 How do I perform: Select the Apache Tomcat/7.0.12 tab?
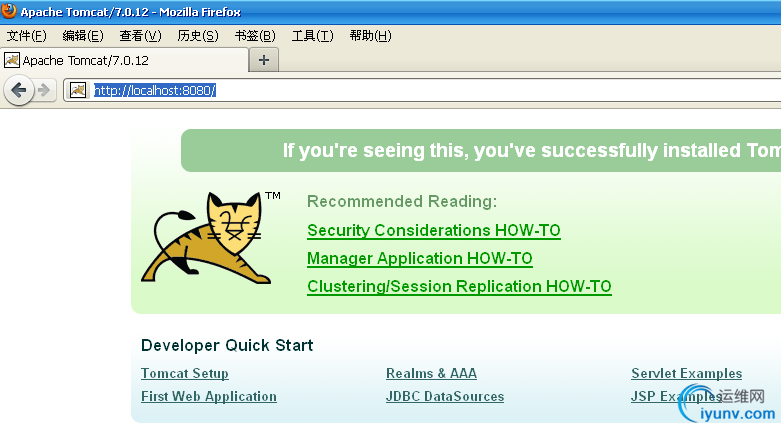(x=125, y=60)
